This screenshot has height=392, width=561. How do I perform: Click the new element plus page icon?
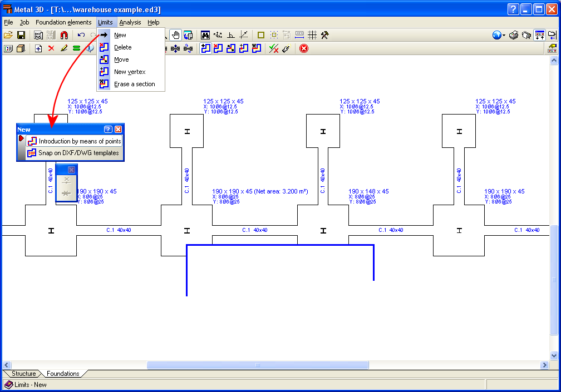[x=38, y=48]
